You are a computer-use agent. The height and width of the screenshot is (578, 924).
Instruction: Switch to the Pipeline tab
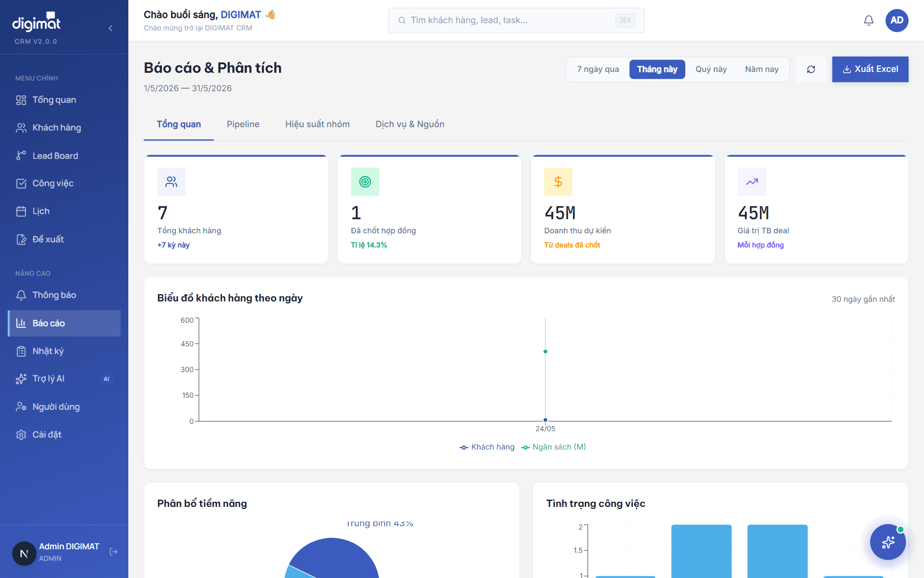(243, 125)
